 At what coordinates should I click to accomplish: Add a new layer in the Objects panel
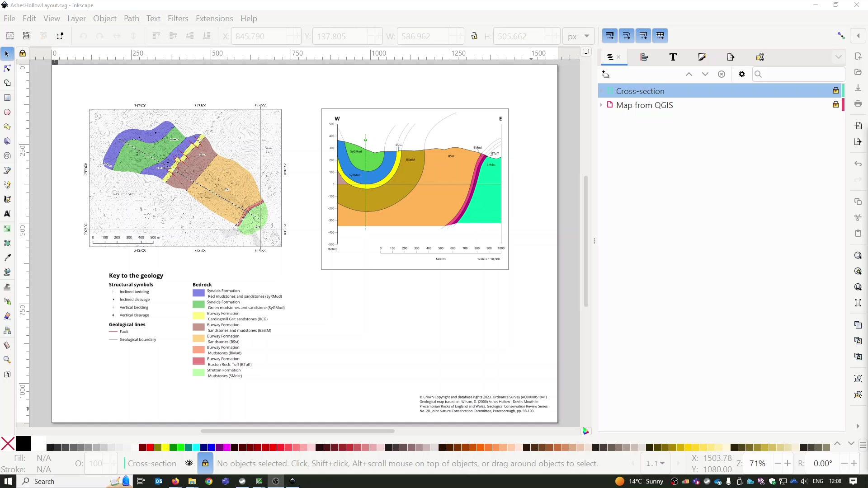coord(606,74)
